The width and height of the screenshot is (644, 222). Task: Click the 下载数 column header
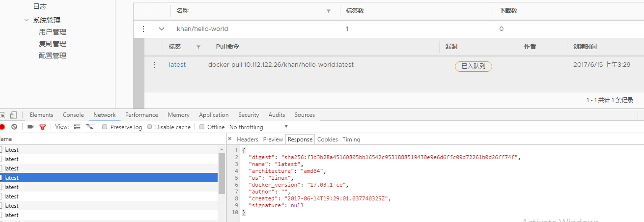(508, 11)
